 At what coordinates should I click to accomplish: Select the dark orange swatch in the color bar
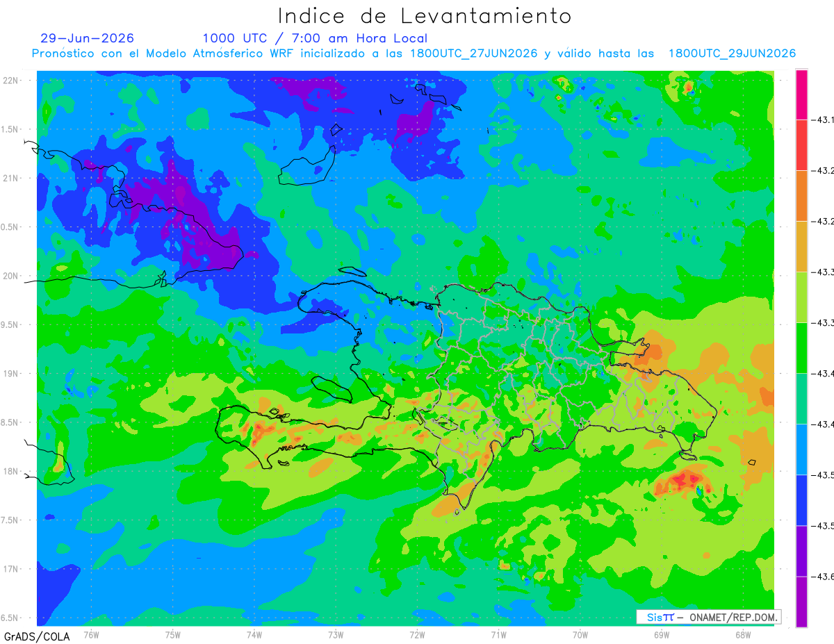coord(801,196)
